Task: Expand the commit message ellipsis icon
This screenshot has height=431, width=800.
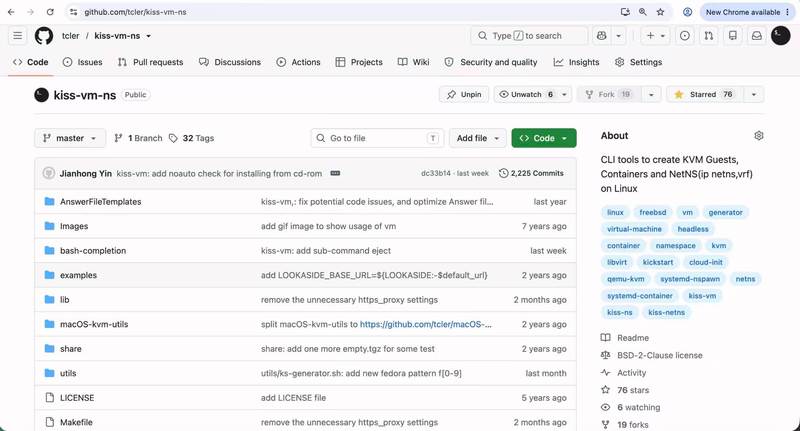Action: click(335, 173)
